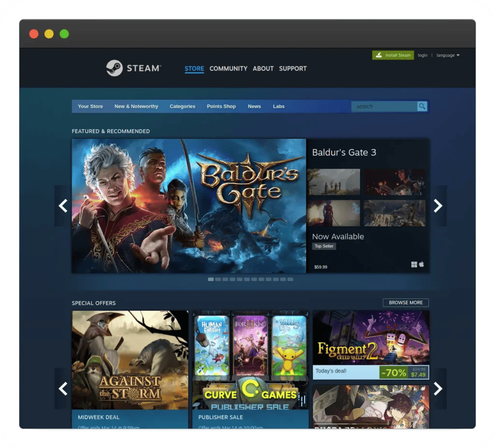Open News section
Image resolution: width=495 pixels, height=448 pixels.
(254, 106)
